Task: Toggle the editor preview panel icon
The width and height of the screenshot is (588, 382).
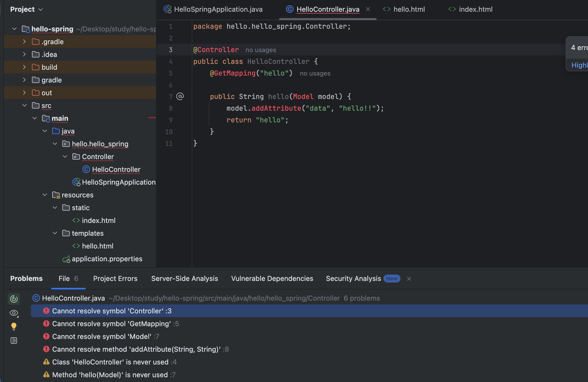Action: tap(14, 341)
